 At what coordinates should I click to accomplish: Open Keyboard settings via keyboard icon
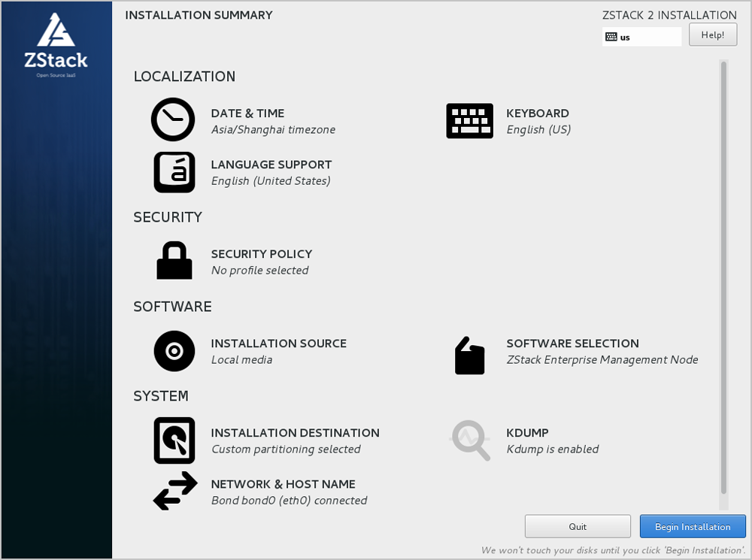point(469,120)
